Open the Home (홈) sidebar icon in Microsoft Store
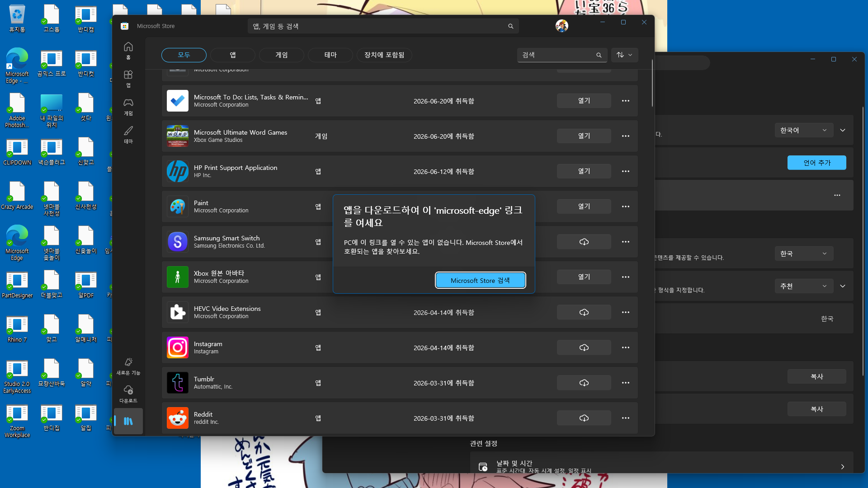The height and width of the screenshot is (488, 868). (x=128, y=51)
